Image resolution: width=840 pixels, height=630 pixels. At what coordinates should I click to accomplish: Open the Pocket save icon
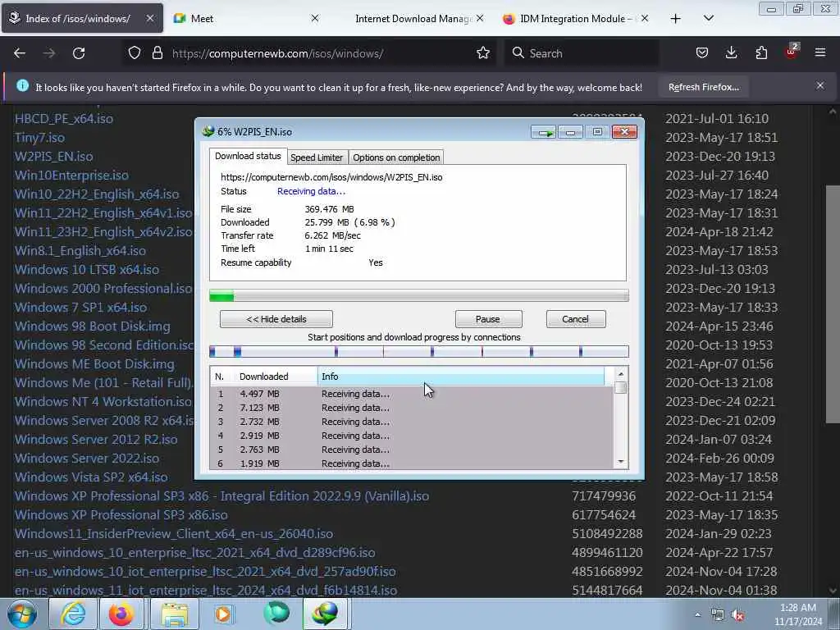click(x=702, y=53)
